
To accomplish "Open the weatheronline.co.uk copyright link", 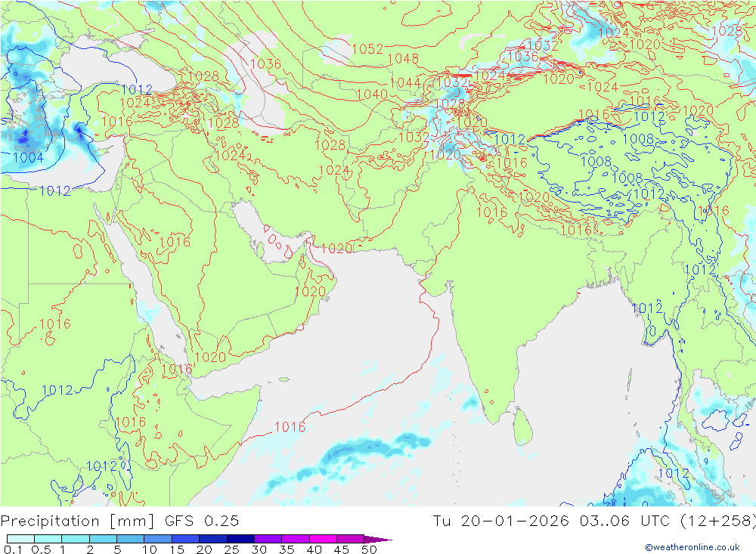I will click(692, 547).
